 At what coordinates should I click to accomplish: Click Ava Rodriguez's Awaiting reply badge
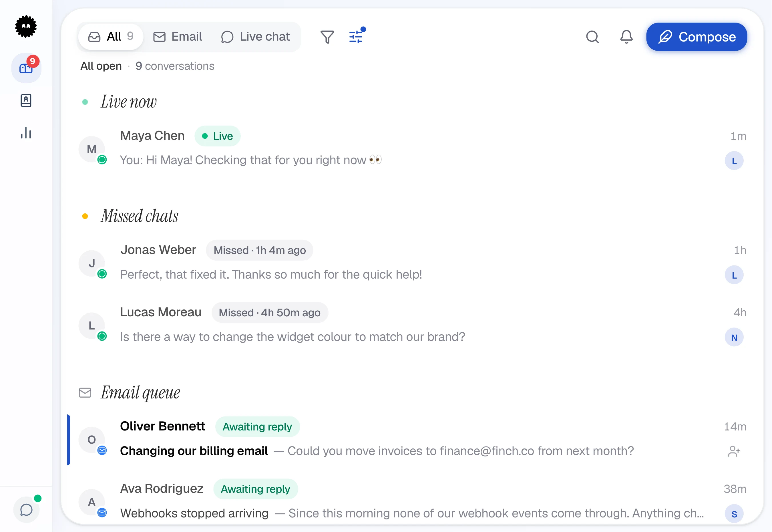256,489
